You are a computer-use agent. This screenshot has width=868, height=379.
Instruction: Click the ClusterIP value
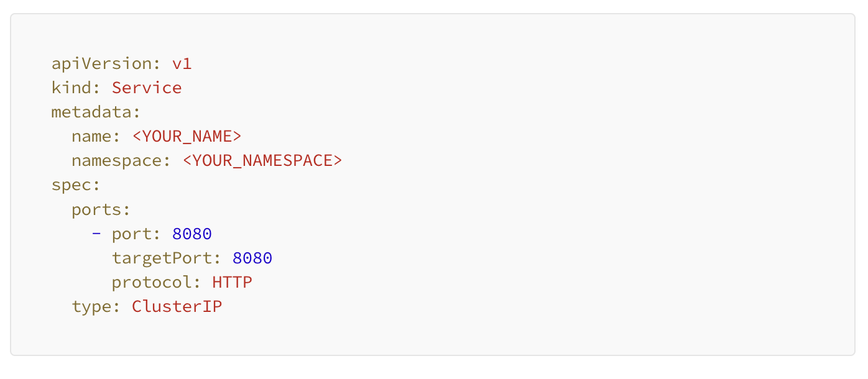[x=177, y=307]
